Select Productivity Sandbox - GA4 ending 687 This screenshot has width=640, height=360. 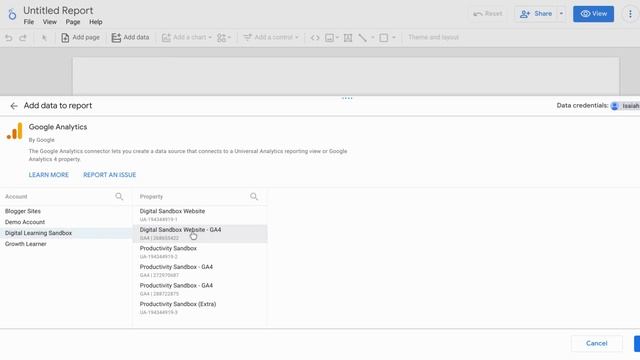(200, 271)
